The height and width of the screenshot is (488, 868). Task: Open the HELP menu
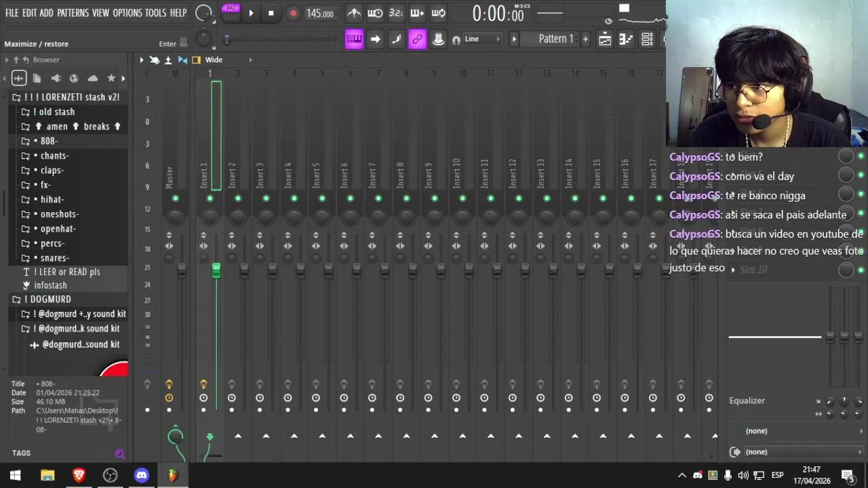(x=178, y=13)
